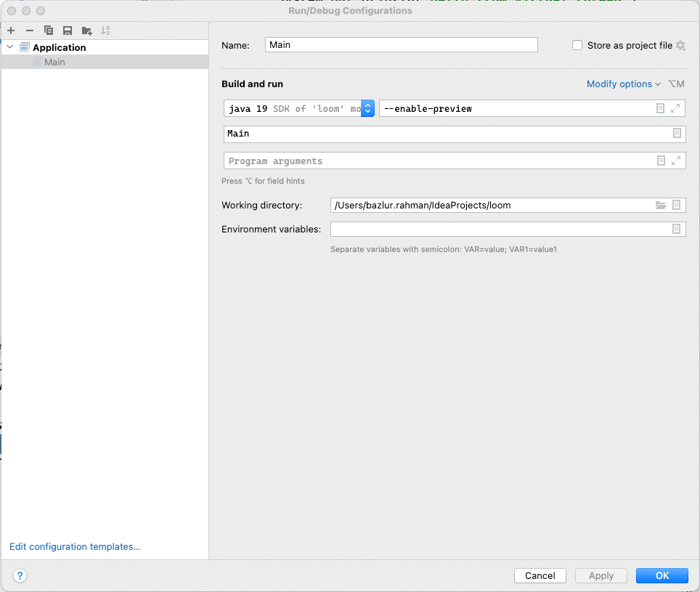Open the Edit configuration templates link
The image size is (700, 592).
75,546
